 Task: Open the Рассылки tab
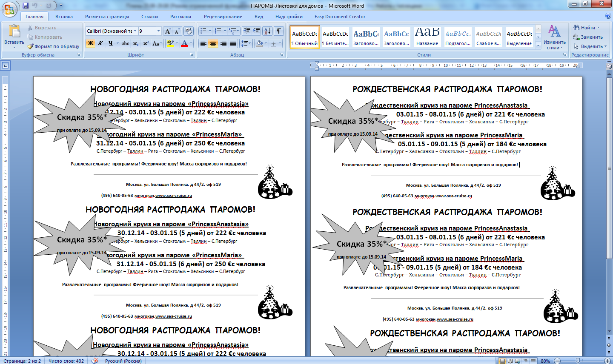pyautogui.click(x=180, y=17)
